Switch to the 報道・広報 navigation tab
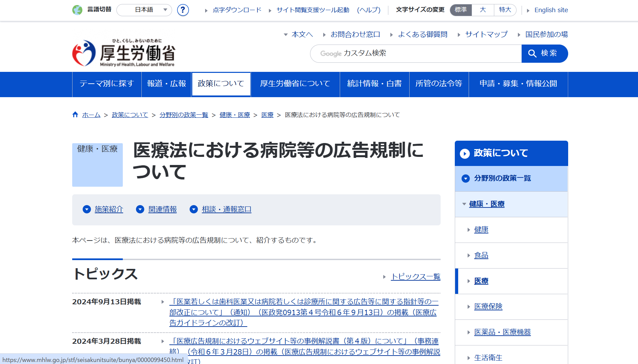 point(166,84)
